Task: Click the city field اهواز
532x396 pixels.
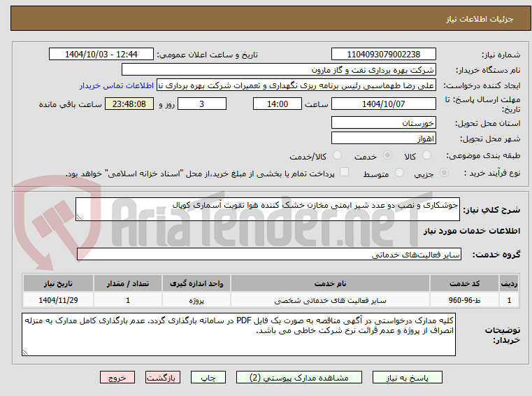Action: pos(383,139)
